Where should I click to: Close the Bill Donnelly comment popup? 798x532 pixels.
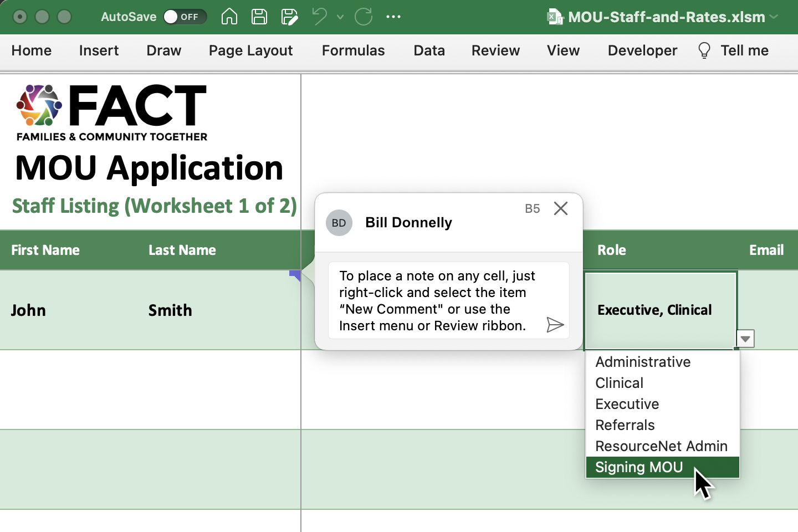coord(561,208)
